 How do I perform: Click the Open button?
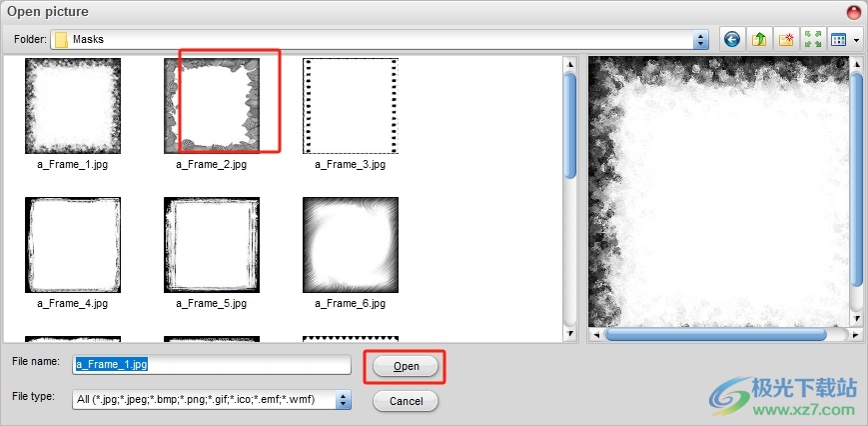(x=406, y=366)
